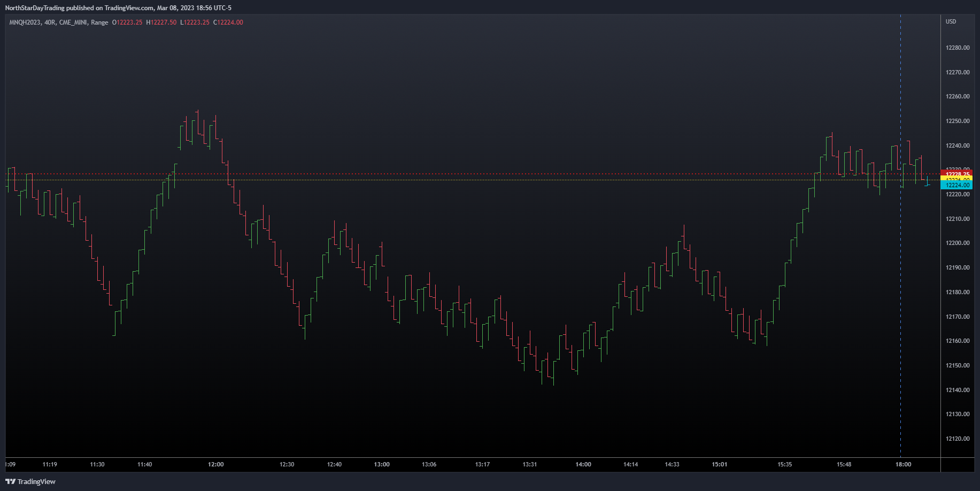The width and height of the screenshot is (980, 491).
Task: Click the 12260.00 price axis label
Action: pyautogui.click(x=958, y=96)
